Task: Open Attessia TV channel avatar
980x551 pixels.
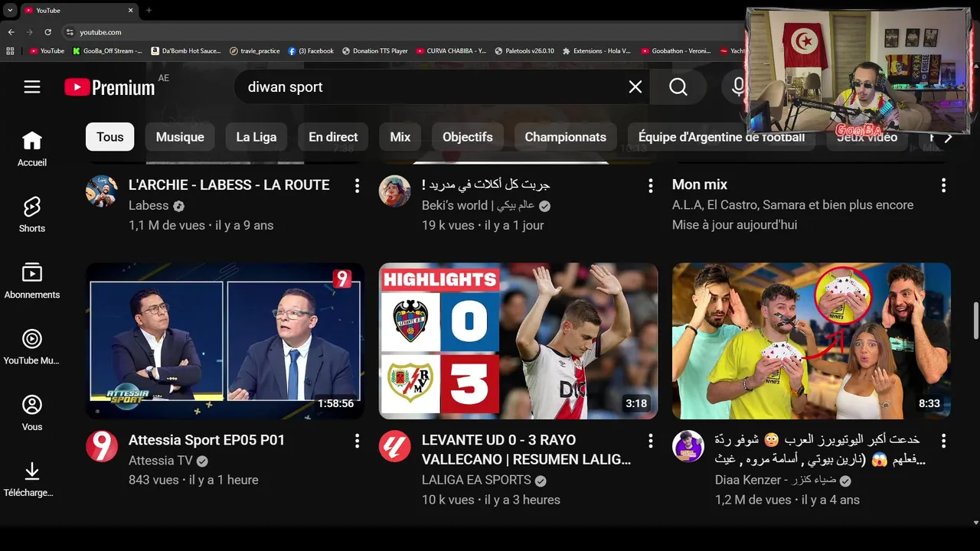Action: (x=102, y=446)
